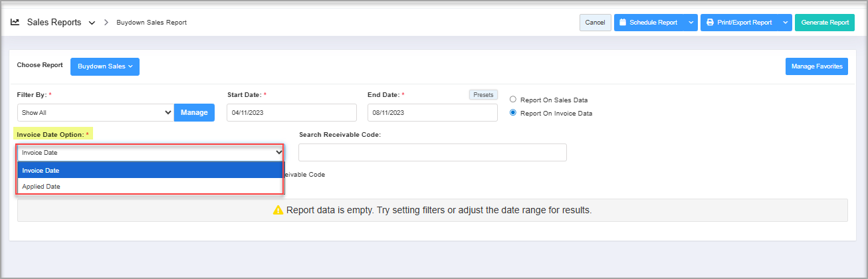Open the Schedule Report dropdown arrow
868x279 pixels.
coord(691,23)
